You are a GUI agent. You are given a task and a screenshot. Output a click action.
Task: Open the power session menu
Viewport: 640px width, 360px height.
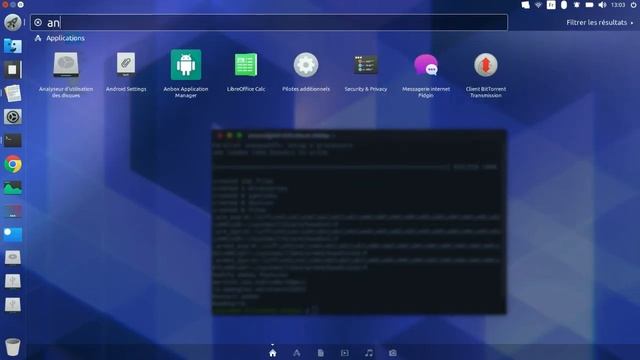coord(633,5)
